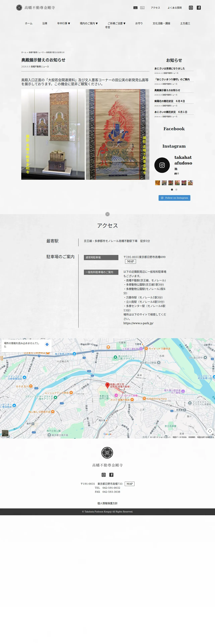This screenshot has height=644, width=215.
Task: Click the takahatafudoson Instagram profile avatar
Action: [162, 165]
